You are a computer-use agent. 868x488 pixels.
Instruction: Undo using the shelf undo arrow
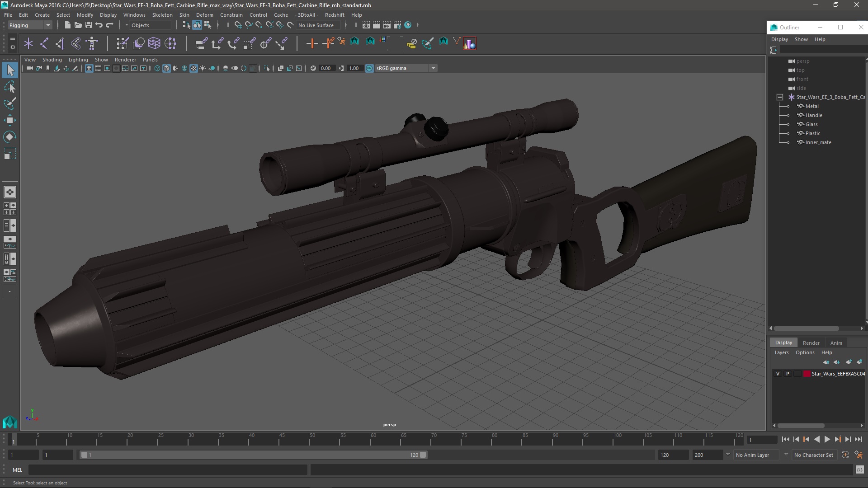tap(99, 25)
